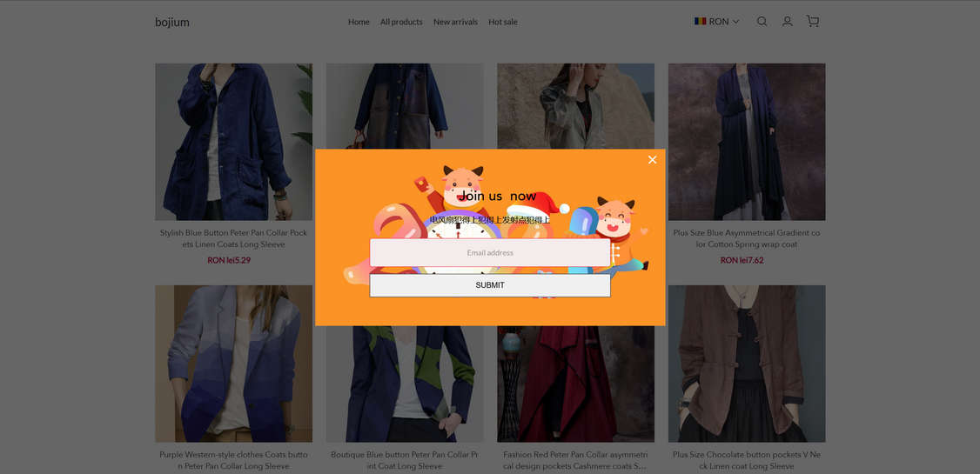980x474 pixels.
Task: Open Boutique Blue button Peter Pan coat image
Action: point(405,384)
